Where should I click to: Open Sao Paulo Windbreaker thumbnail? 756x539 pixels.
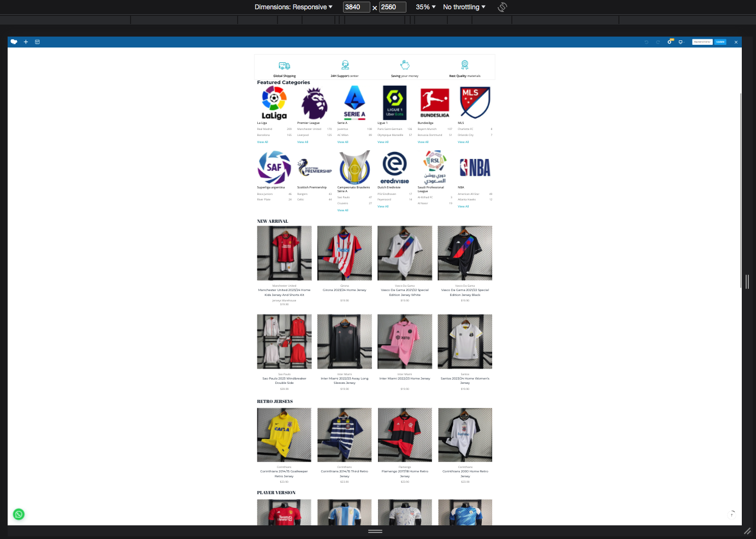pyautogui.click(x=285, y=342)
